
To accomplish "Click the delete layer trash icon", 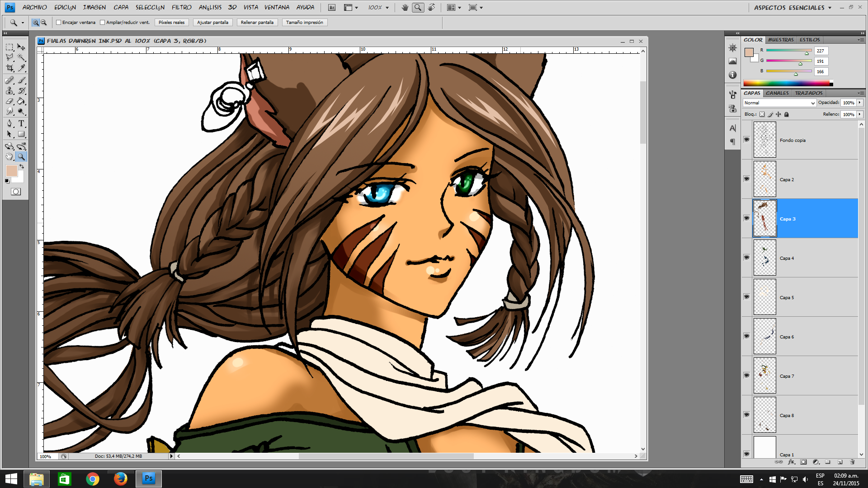I will click(x=852, y=462).
